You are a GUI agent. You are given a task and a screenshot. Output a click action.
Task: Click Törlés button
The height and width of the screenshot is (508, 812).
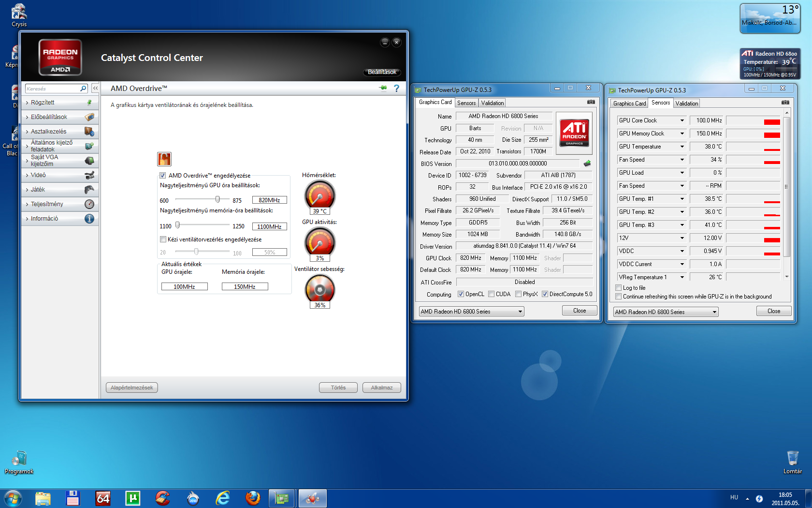point(338,388)
